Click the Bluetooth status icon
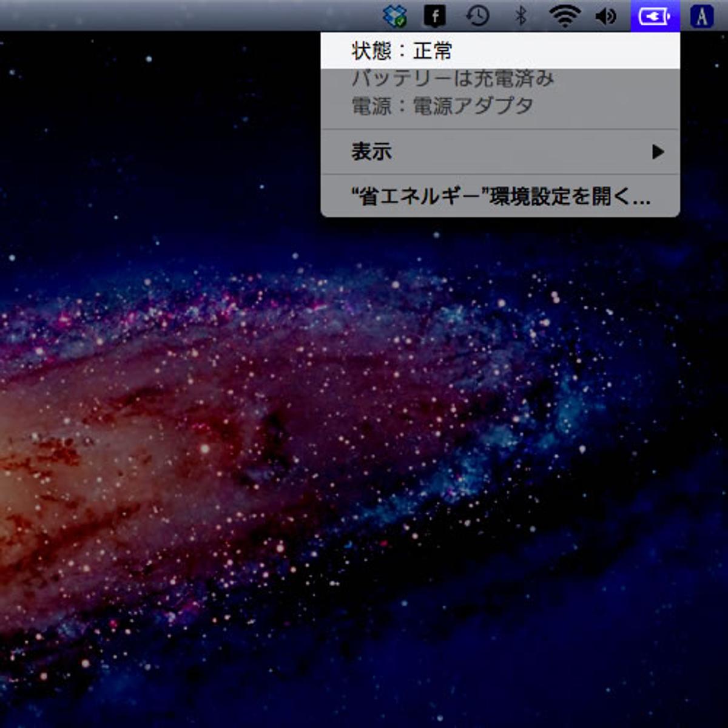Image resolution: width=728 pixels, height=728 pixels. (521, 16)
